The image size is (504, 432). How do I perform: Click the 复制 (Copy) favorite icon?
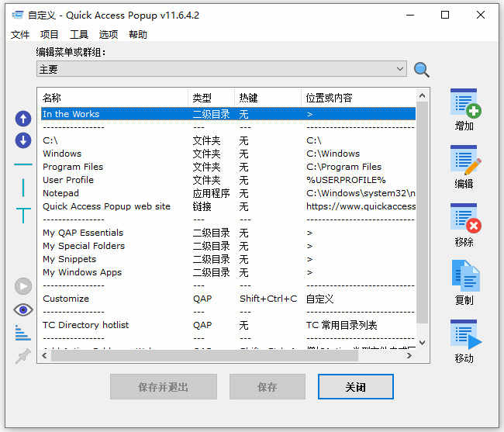[x=465, y=277]
